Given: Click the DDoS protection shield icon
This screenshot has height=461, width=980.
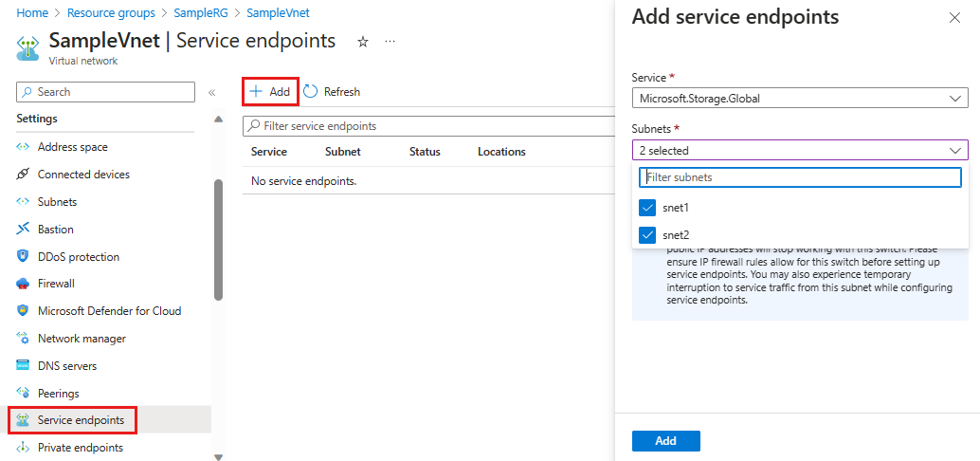Looking at the screenshot, I should (x=23, y=256).
